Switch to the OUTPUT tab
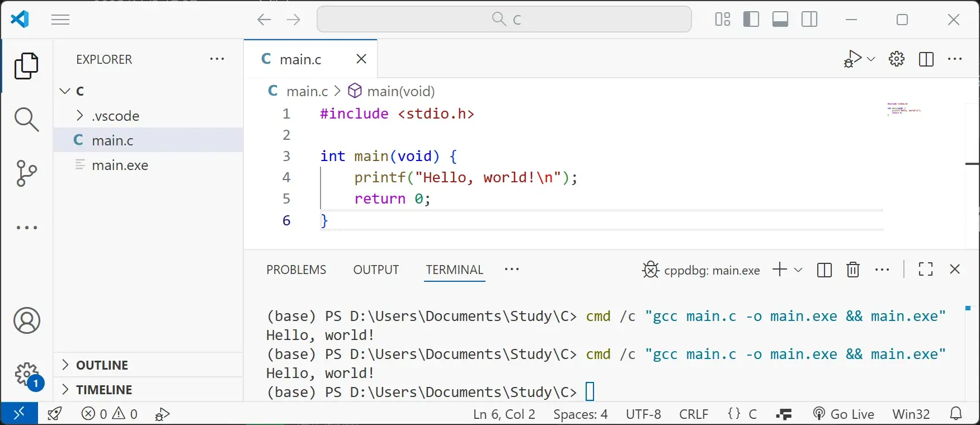Screen dimensions: 980x425 376,270
